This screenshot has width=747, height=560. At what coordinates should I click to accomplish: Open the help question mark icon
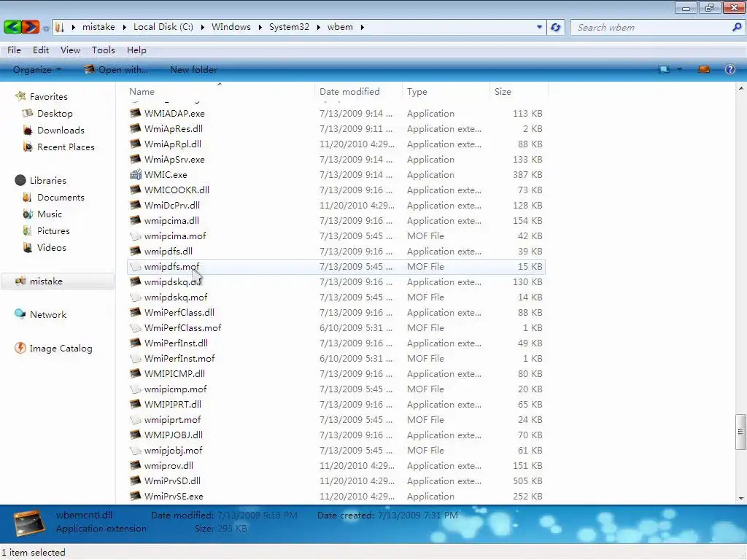point(729,69)
